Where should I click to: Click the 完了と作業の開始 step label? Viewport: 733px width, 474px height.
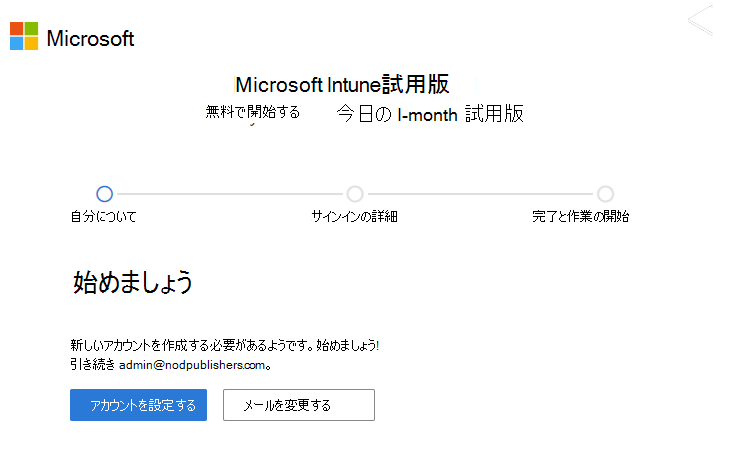tap(581, 216)
